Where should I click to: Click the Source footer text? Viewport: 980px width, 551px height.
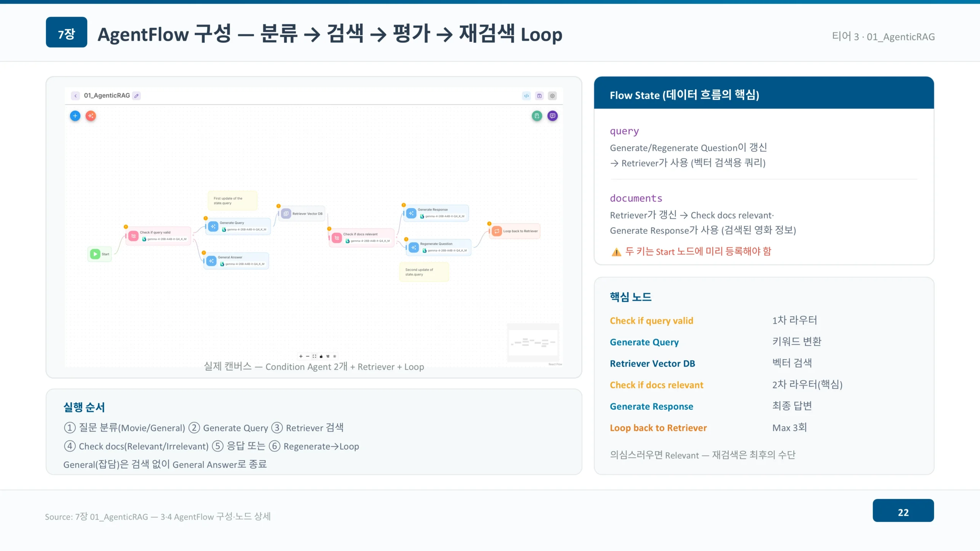point(158,517)
